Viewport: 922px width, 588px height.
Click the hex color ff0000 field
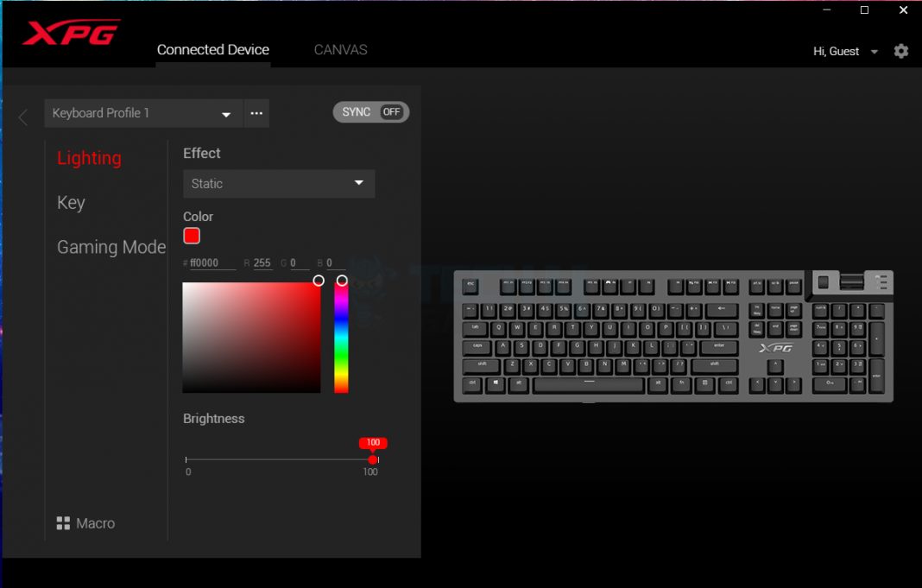tap(212, 263)
